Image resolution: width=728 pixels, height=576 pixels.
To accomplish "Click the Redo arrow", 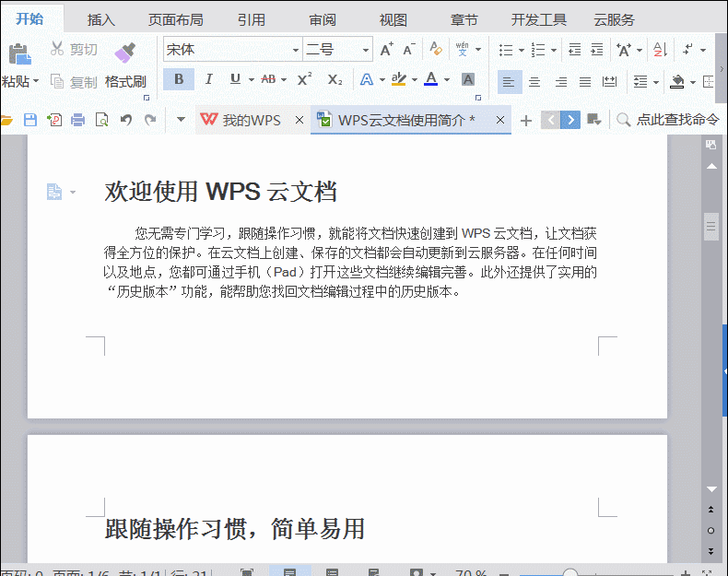I will [x=150, y=120].
